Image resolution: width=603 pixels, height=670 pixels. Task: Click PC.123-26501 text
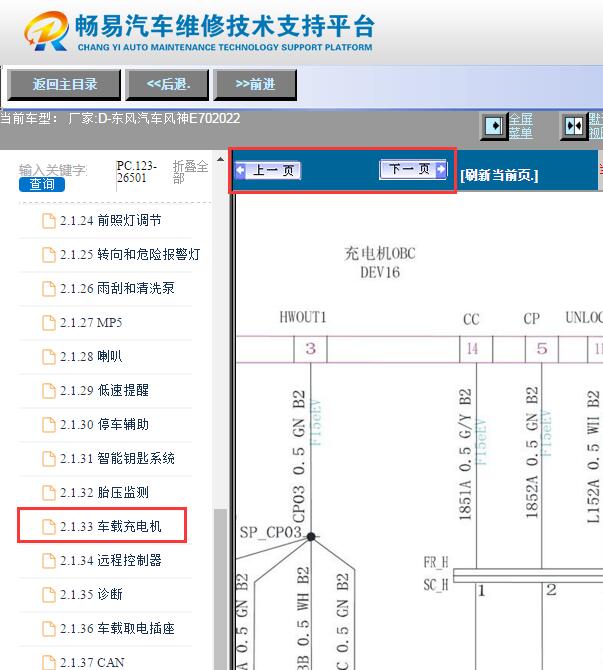[x=137, y=172]
